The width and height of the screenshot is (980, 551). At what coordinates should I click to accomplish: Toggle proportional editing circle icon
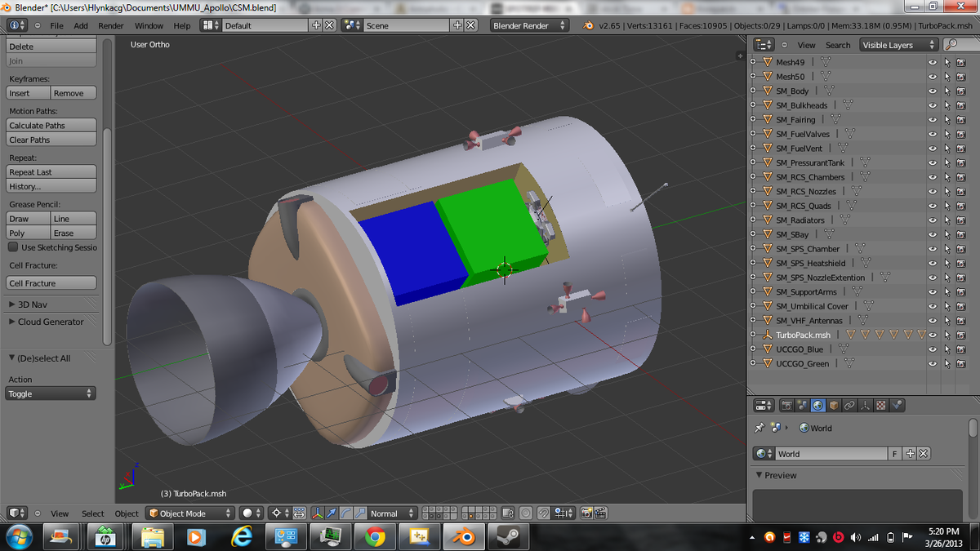[x=526, y=513]
